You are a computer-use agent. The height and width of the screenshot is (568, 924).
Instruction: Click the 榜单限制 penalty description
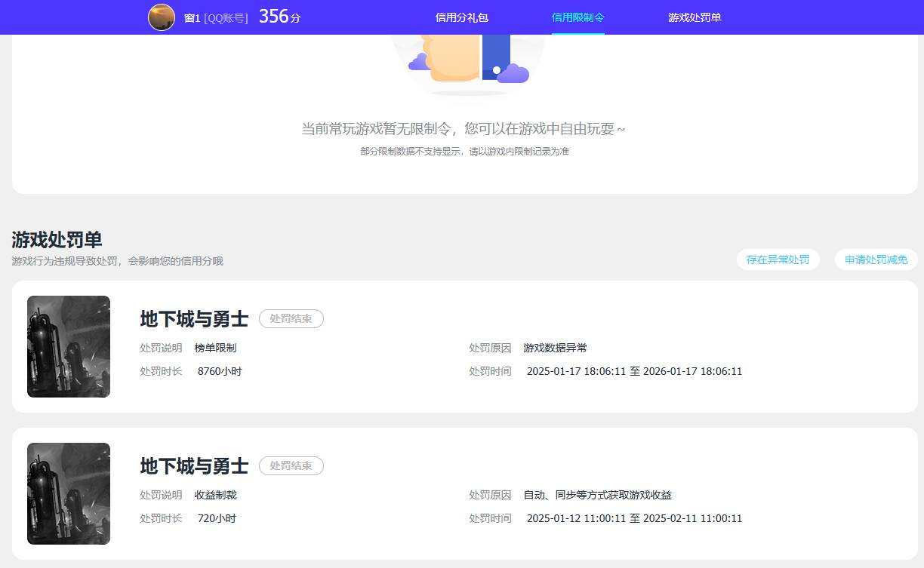click(x=215, y=348)
